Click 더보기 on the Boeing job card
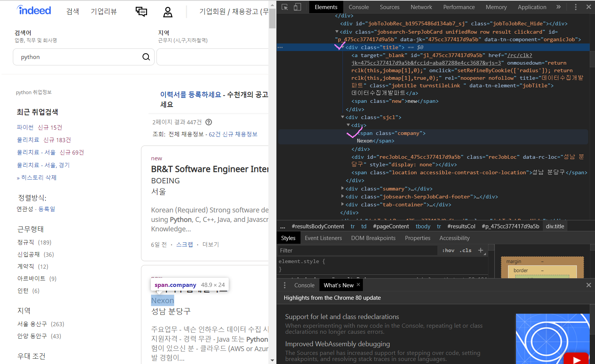The image size is (595, 364). click(211, 245)
